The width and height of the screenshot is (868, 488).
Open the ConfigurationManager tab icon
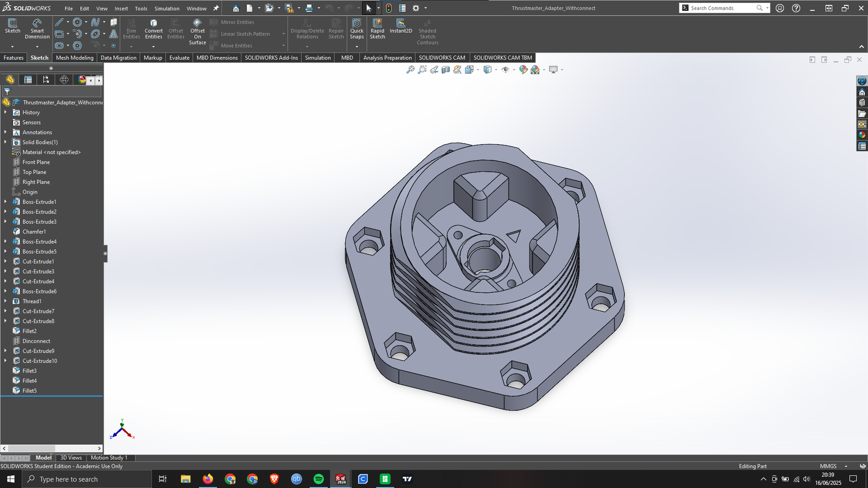point(46,80)
